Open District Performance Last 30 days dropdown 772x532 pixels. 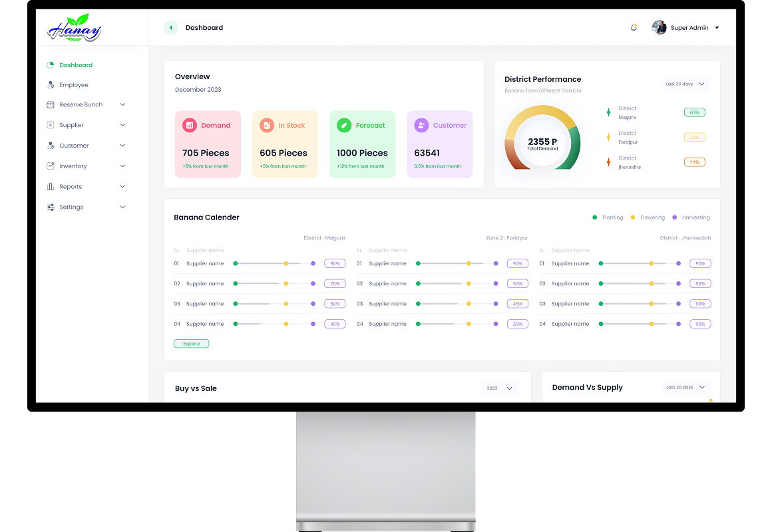click(x=685, y=84)
